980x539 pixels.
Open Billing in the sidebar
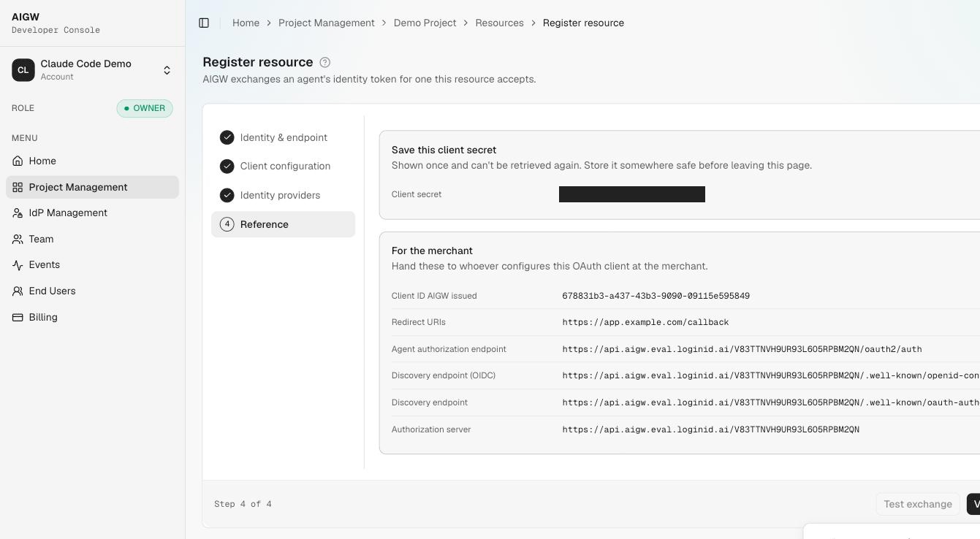(92, 317)
